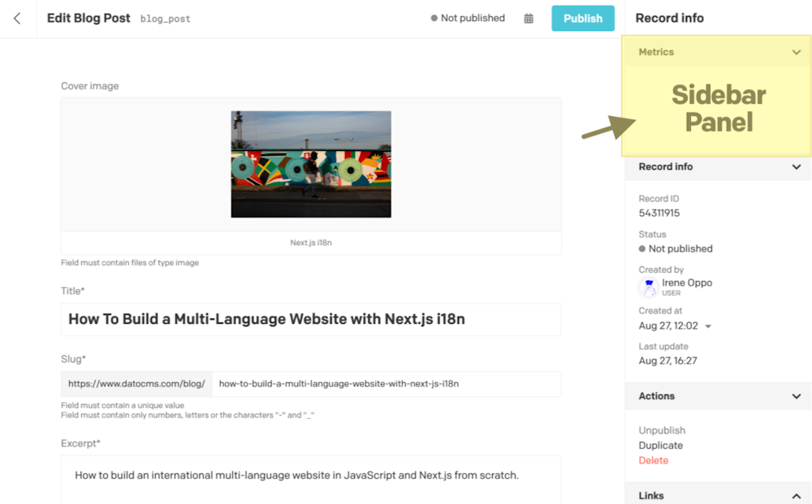Collapse the Actions section chevron
Viewport: 812px width, 504px height.
tap(796, 396)
